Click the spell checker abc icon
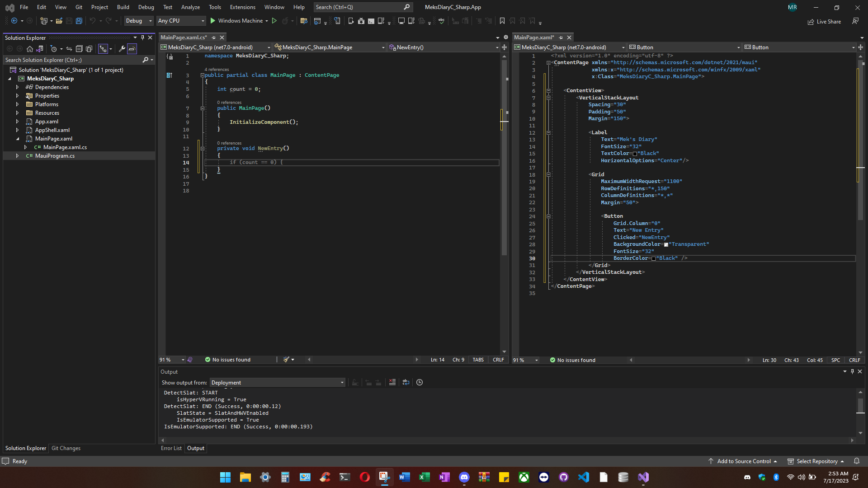 pos(441,21)
